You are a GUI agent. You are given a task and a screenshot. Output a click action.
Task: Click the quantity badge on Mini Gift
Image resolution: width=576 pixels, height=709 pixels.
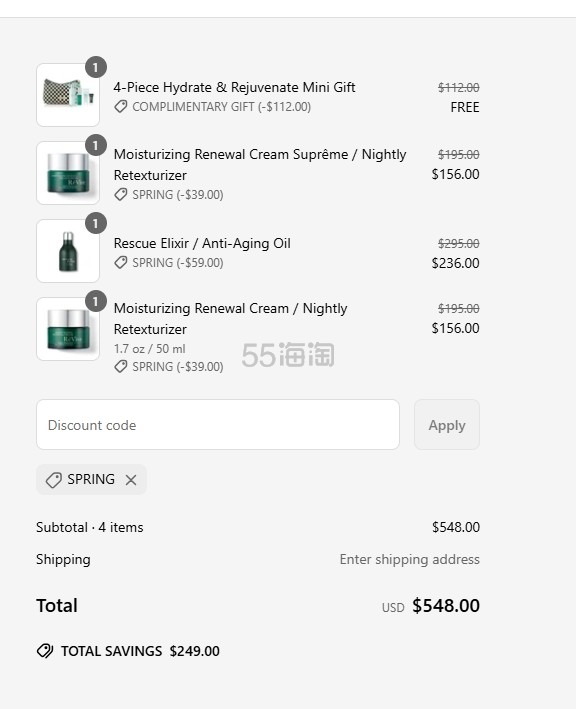tap(96, 67)
